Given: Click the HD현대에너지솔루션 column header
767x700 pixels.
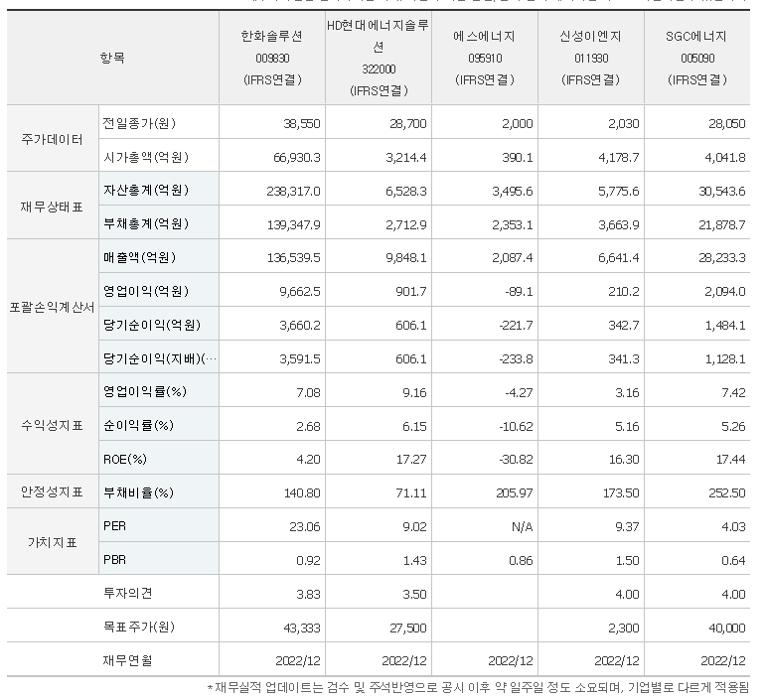Looking at the screenshot, I should pos(379,58).
